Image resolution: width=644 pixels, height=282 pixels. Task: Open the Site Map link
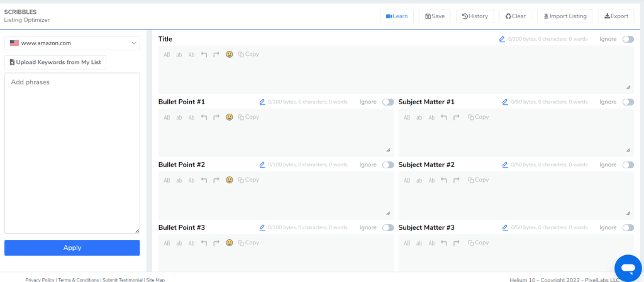155,280
